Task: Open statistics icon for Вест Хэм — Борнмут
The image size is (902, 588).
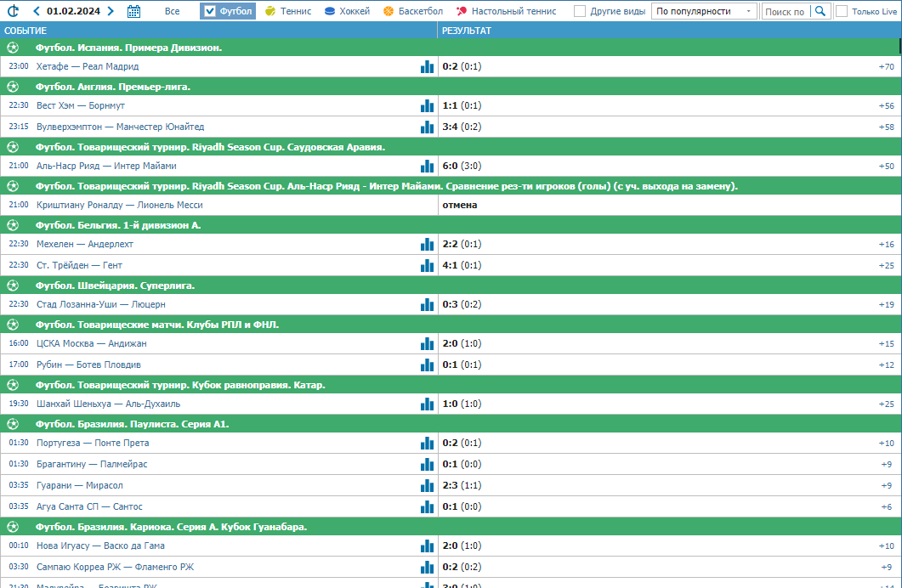Action: coord(427,105)
